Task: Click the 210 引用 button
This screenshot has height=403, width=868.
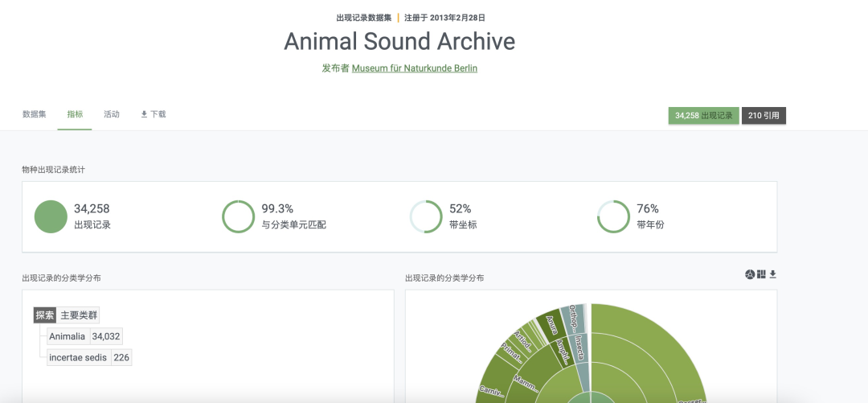Action: [x=764, y=116]
